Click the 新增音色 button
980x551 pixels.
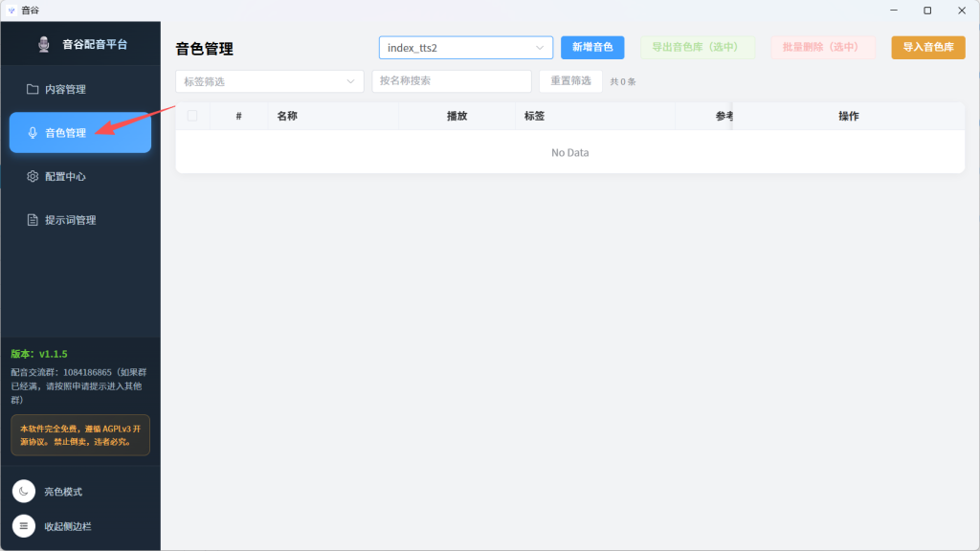(x=592, y=48)
